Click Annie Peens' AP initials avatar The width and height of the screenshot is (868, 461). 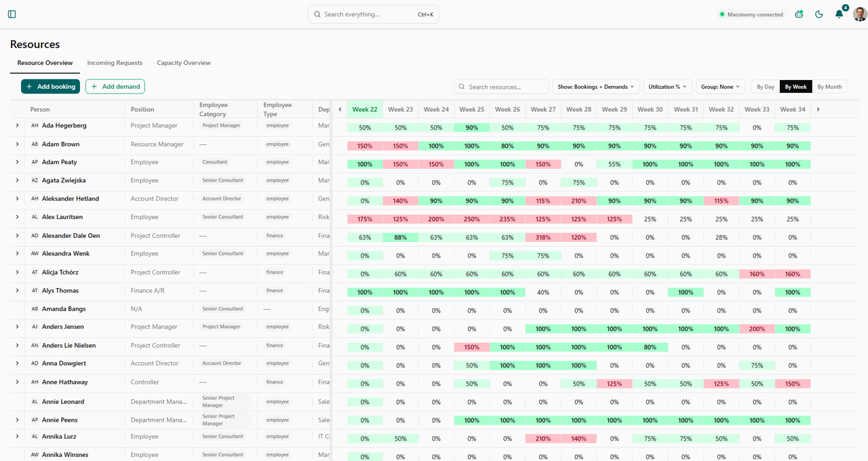(x=35, y=420)
